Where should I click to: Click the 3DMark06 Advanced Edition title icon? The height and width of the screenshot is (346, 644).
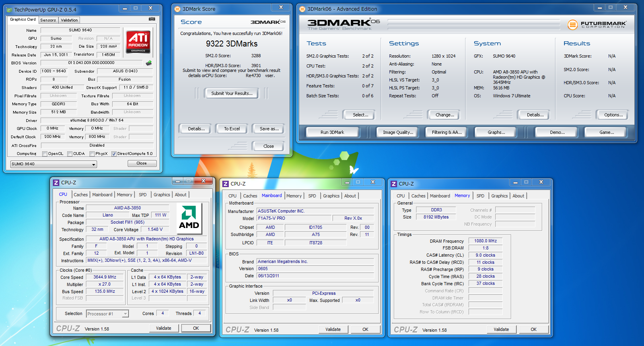click(x=302, y=9)
